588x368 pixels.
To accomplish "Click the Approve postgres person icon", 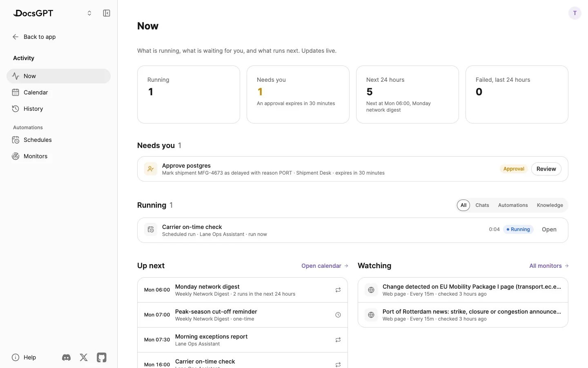I will coord(151,169).
